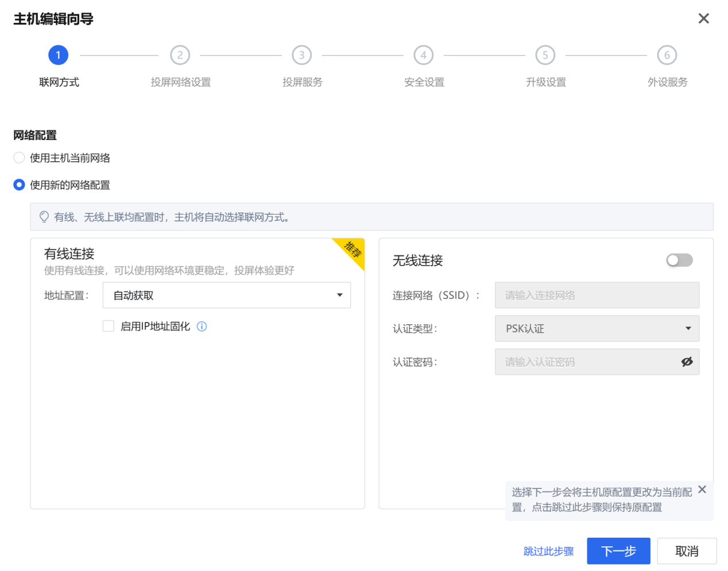The image size is (728, 571).
Task: Click the lightbulb tip icon
Action: pyautogui.click(x=44, y=217)
